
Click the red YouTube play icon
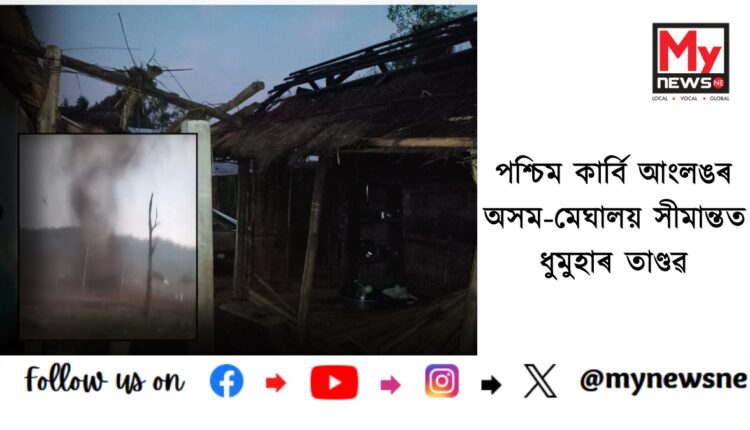point(334,382)
